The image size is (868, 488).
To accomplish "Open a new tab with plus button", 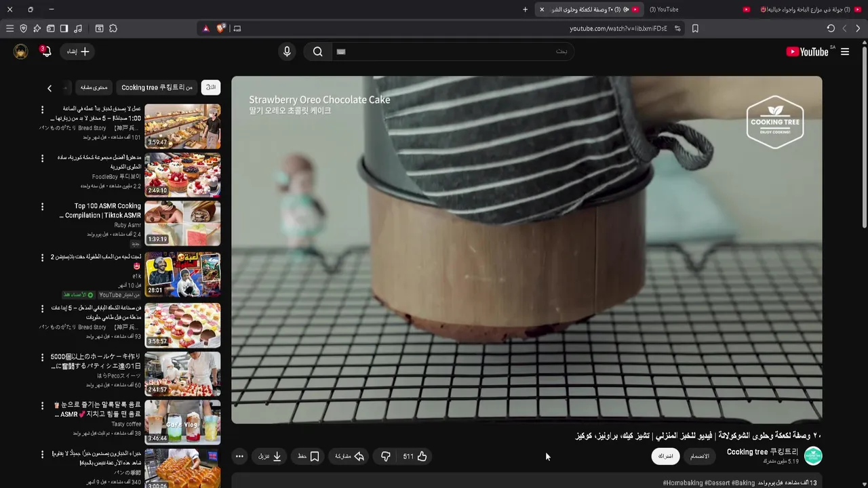I will [x=525, y=9].
